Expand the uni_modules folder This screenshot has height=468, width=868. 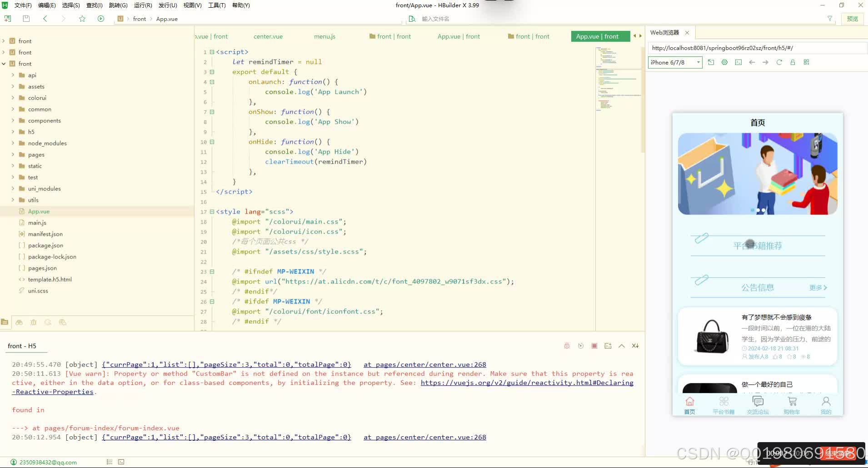point(13,189)
